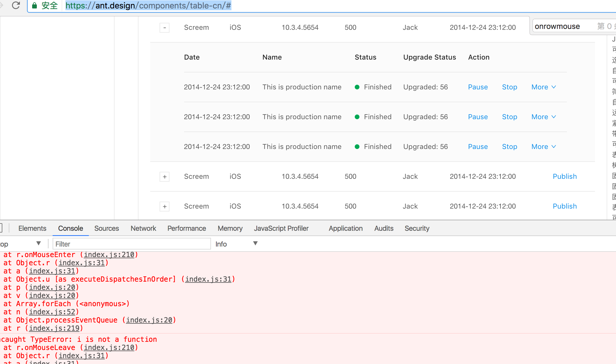Collapse the expanded Screem row
The image size is (616, 364).
165,27
